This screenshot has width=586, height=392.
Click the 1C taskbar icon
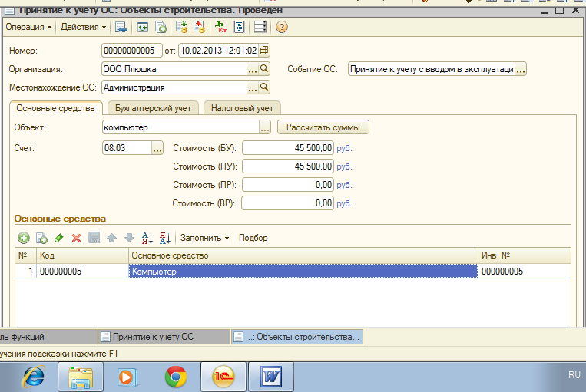click(x=223, y=377)
